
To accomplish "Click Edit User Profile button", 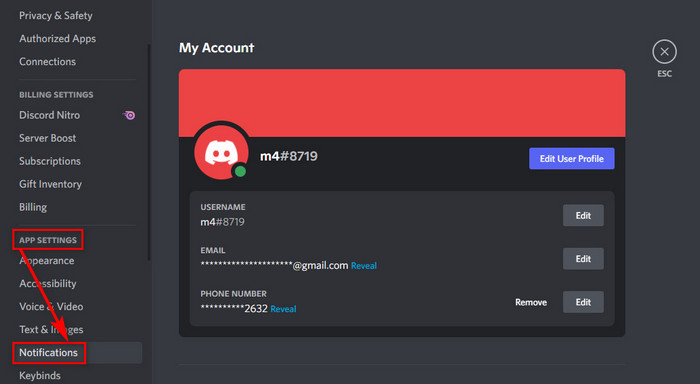I will tap(571, 159).
